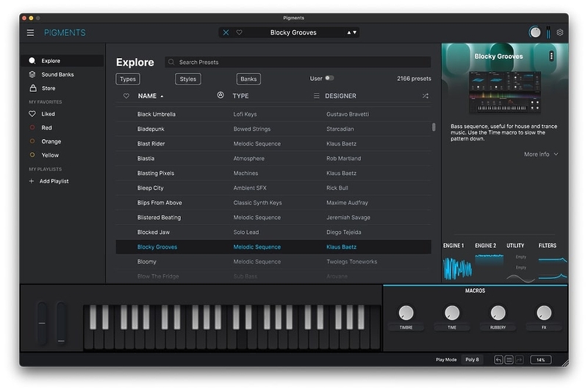
Task: Expand More info section
Action: (x=541, y=154)
